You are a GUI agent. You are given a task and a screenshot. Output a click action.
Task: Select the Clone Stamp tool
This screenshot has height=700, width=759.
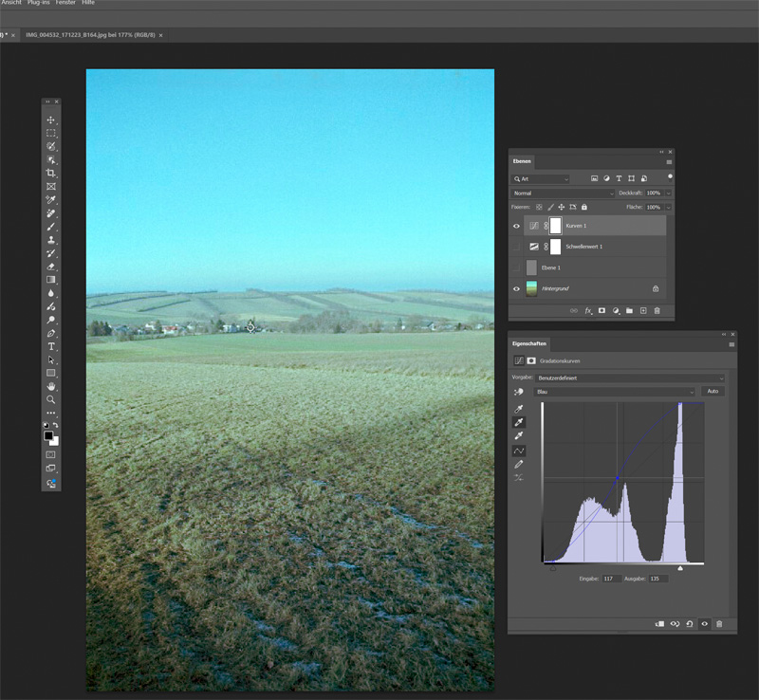[x=51, y=240]
